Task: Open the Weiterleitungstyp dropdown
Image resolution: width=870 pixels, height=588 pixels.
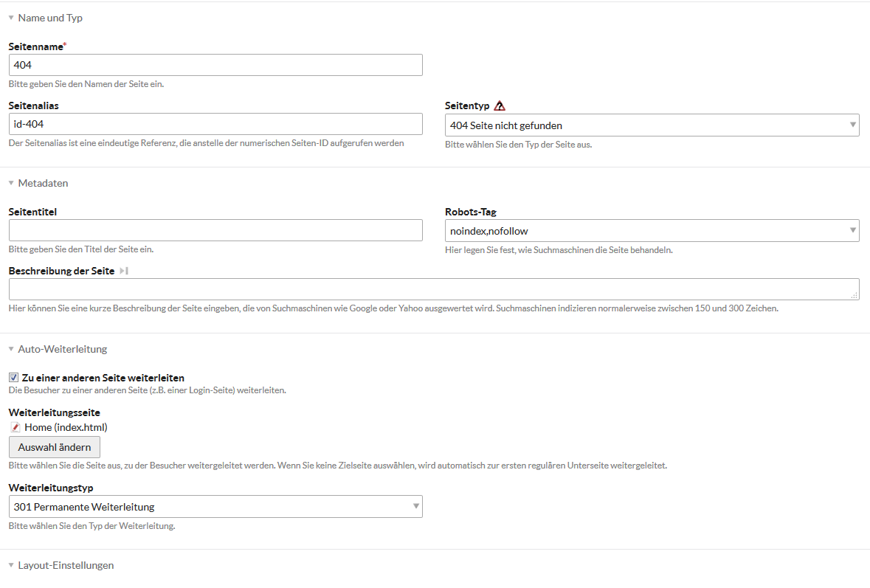Action: pyautogui.click(x=215, y=506)
